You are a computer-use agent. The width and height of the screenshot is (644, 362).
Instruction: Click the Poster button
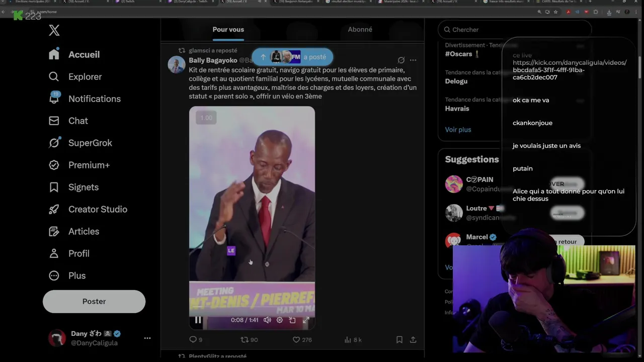coord(94,301)
